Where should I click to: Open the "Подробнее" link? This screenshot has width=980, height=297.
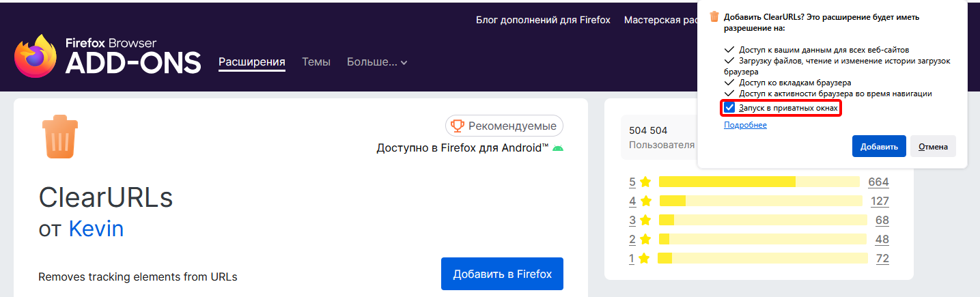coord(745,125)
